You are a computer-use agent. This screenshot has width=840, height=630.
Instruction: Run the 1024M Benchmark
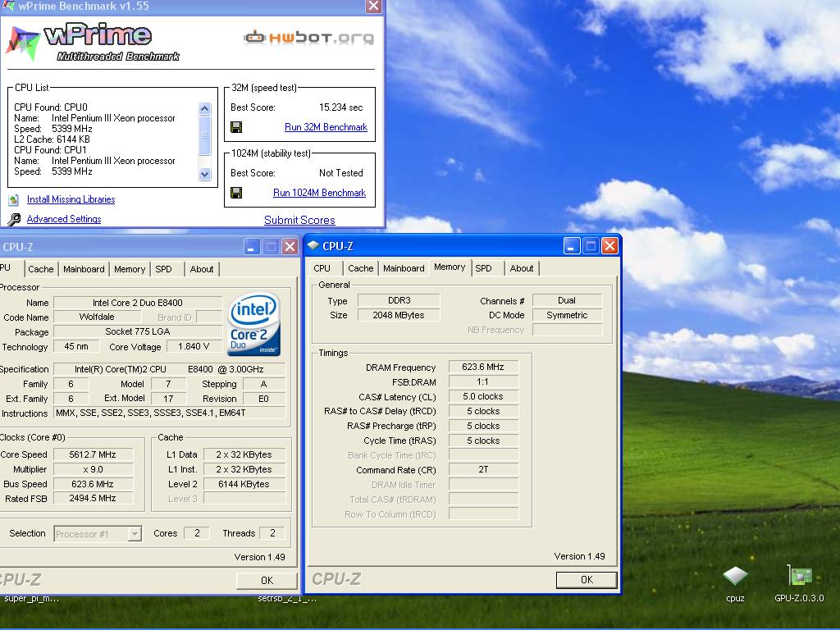click(x=319, y=192)
